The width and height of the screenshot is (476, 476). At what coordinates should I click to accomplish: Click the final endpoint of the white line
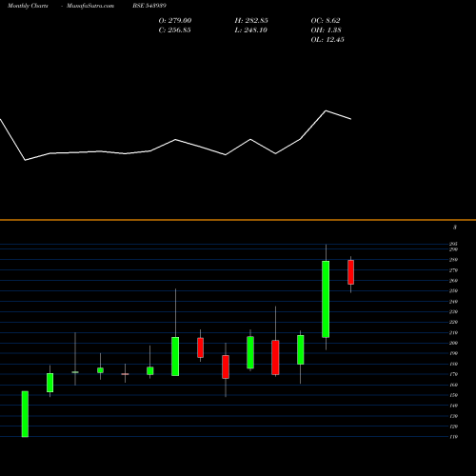(350, 119)
